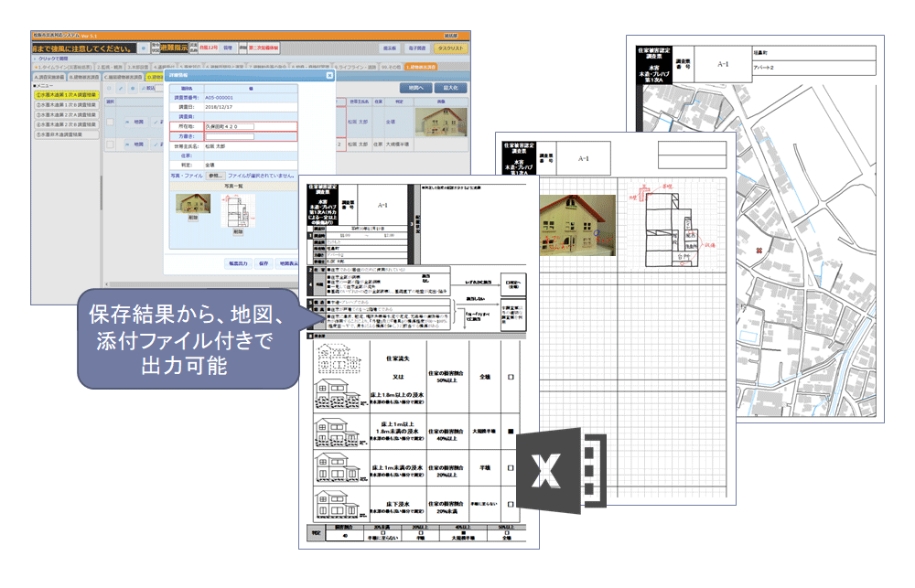Screen dimensions: 915x588
Task: Open the A.調査実施準備 sub-tab
Action: click(49, 77)
